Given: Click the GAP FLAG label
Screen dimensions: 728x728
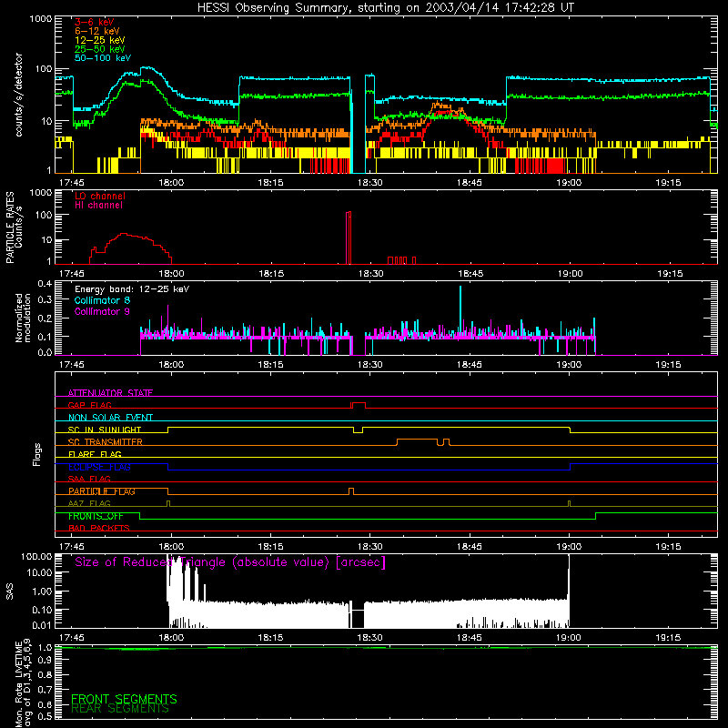Looking at the screenshot, I should [x=89, y=405].
